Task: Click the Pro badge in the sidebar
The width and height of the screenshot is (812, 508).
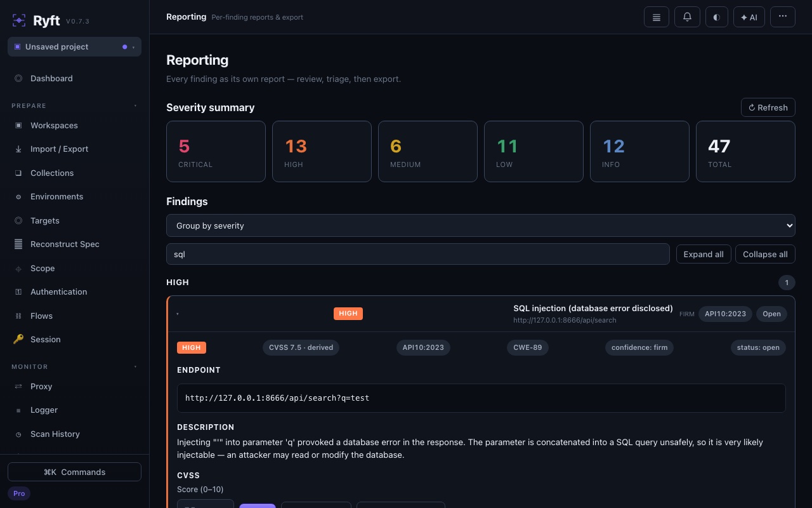Action: [19, 493]
